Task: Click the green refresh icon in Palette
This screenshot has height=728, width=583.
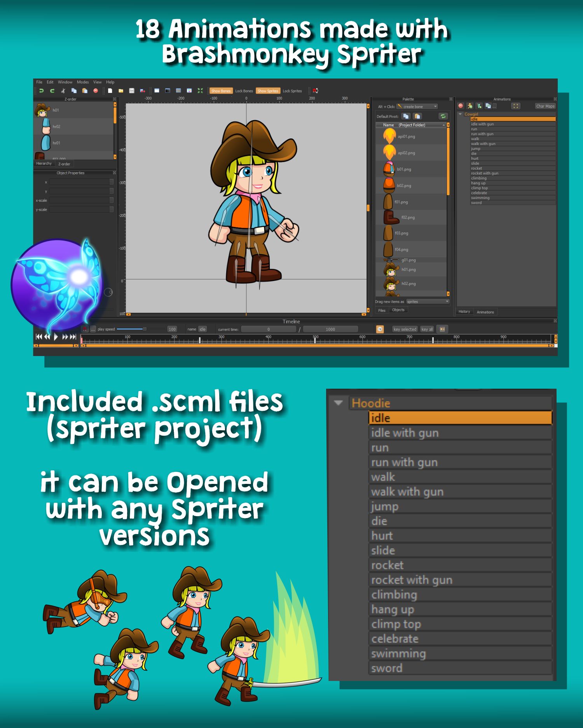Action: 443,116
